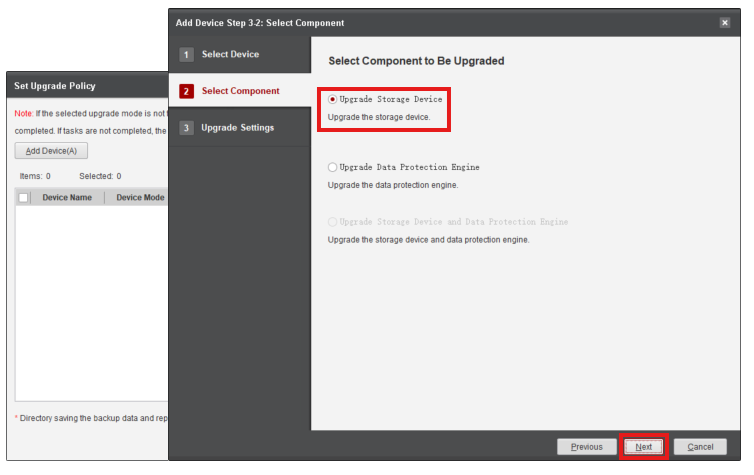Select the Upgrade Storage Device radio option
Screen dimensions: 754x475
click(333, 100)
